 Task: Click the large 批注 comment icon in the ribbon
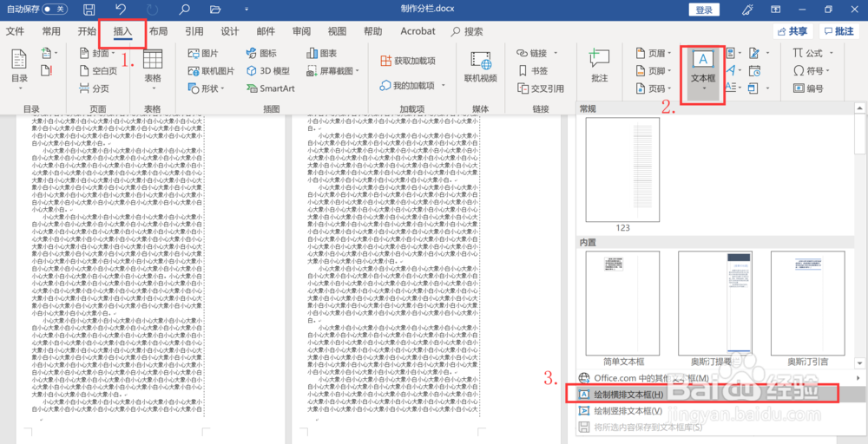point(599,67)
